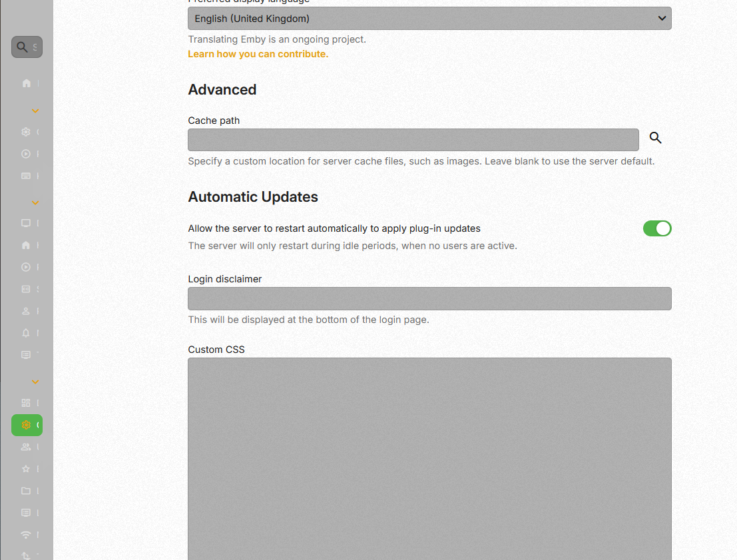Click the faded gear icon above the keyboard icon

click(x=26, y=132)
